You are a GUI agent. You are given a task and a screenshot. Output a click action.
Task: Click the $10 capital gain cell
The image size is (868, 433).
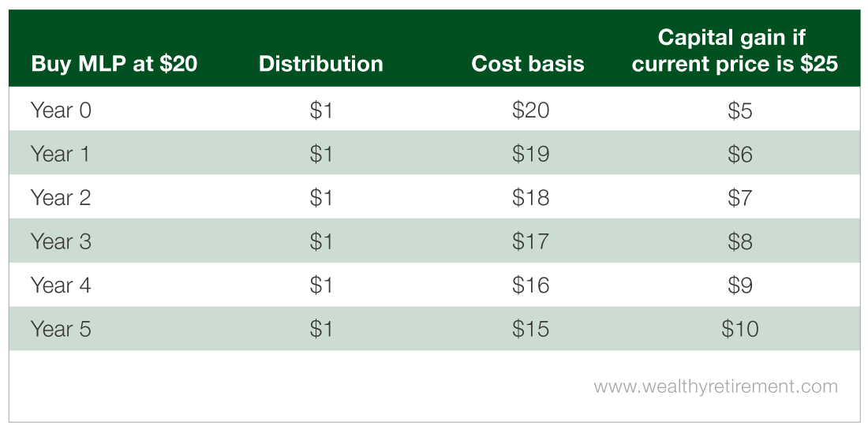[x=740, y=330]
